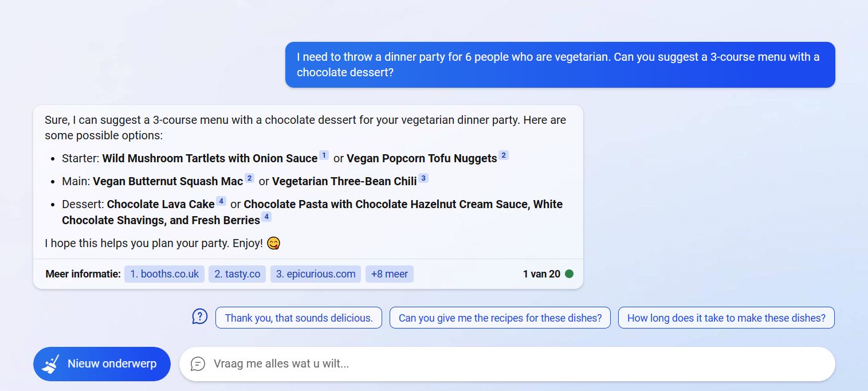Open citation 2 after Vegan Butternut Squash Mac
This screenshot has width=868, height=391.
pyautogui.click(x=249, y=178)
